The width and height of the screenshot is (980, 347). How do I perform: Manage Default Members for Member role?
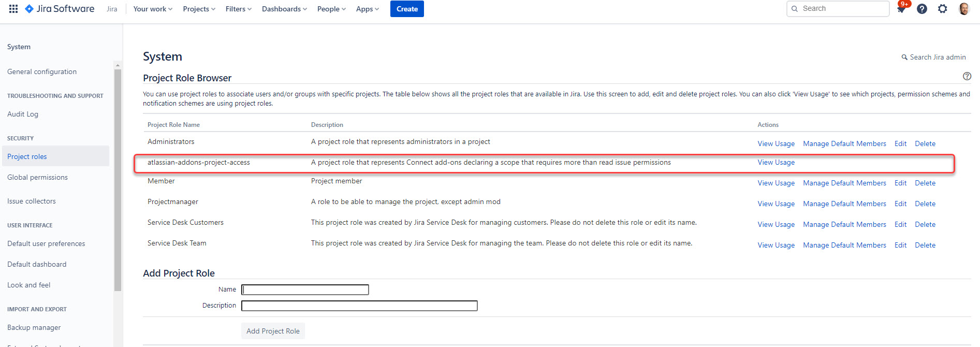coord(844,183)
